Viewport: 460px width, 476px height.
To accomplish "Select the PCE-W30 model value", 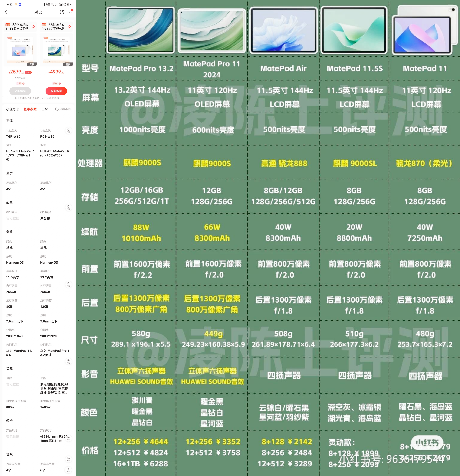I will coord(47,136).
